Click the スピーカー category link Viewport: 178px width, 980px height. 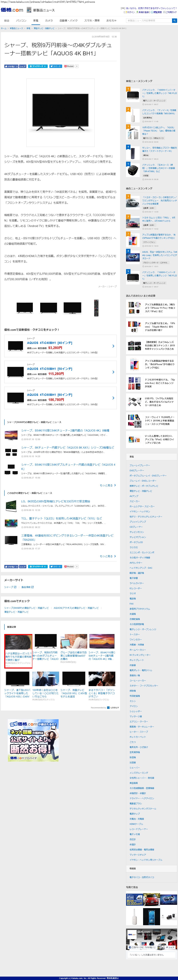[x=134, y=501]
